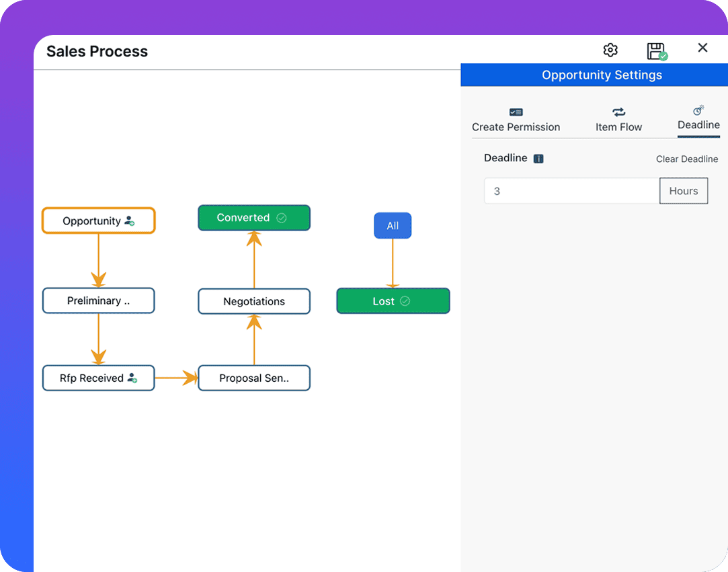The height and width of the screenshot is (572, 728).
Task: Select the Proposal Sen.. stage node
Action: pos(254,378)
